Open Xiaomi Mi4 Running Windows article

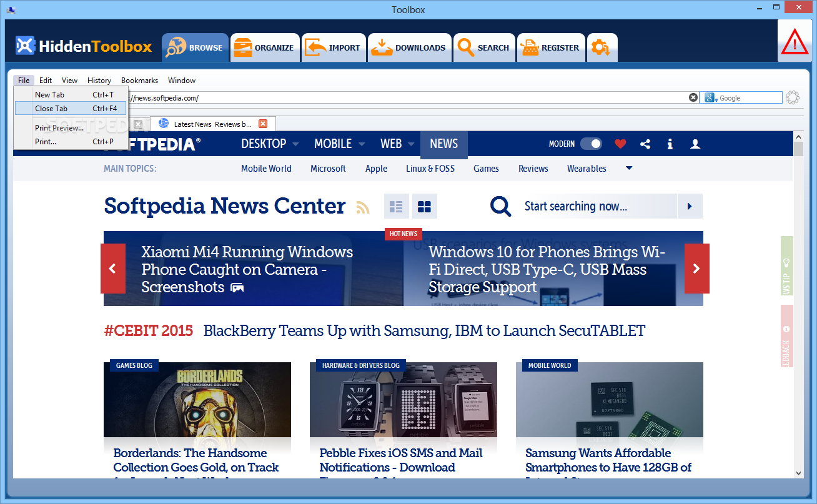247,269
